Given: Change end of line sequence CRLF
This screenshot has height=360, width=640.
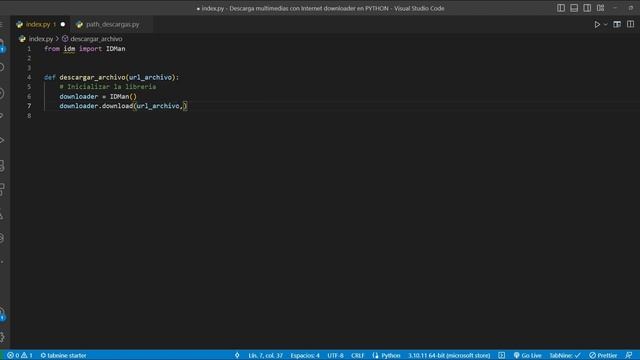Looking at the screenshot, I should click(358, 355).
